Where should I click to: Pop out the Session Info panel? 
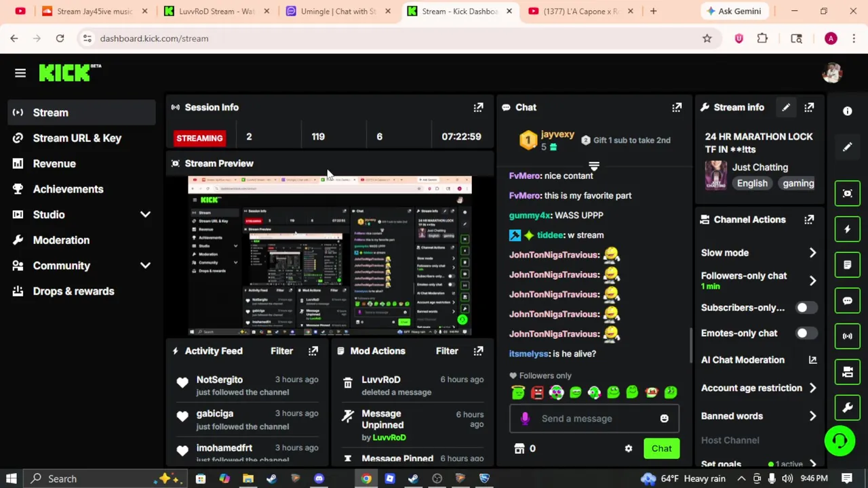pos(478,107)
